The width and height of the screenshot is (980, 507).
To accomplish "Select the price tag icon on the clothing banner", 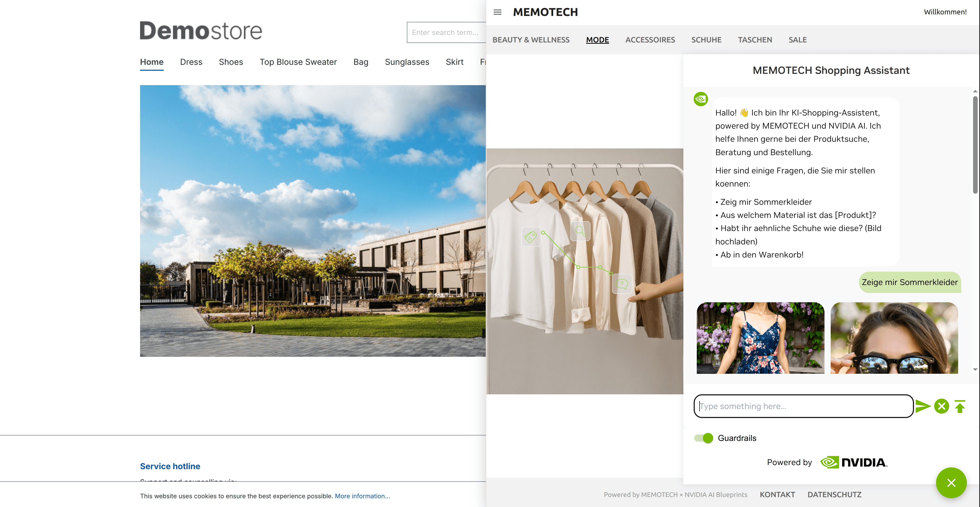I will (x=531, y=236).
